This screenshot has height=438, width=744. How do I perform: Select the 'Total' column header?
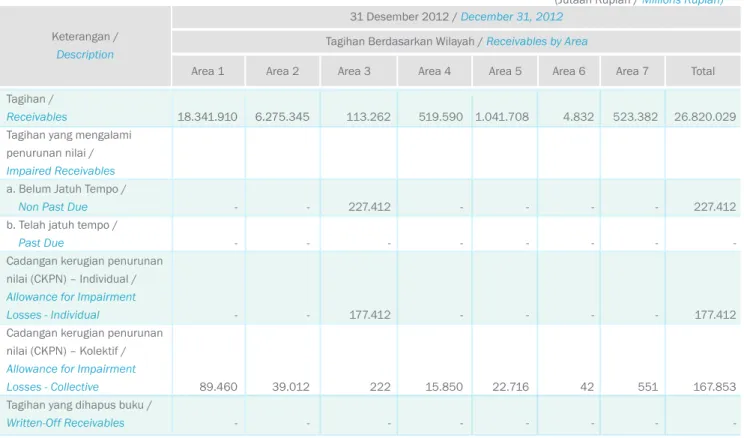[x=703, y=71]
